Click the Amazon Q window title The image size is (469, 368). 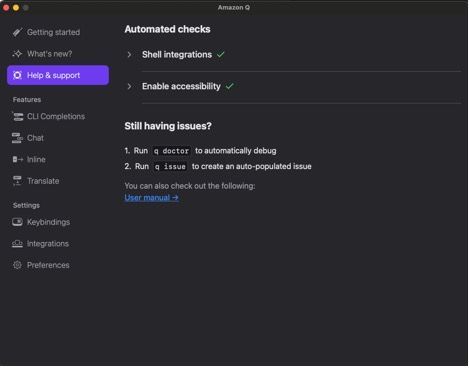click(x=234, y=7)
